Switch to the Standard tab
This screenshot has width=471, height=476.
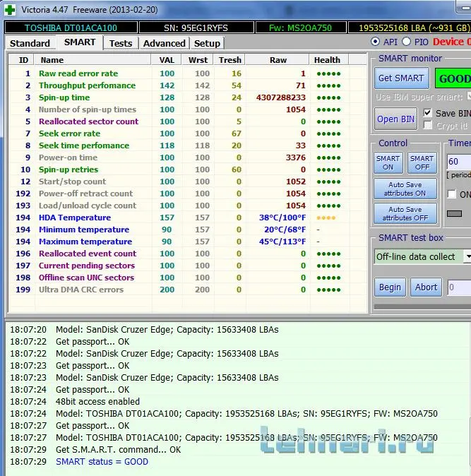(x=30, y=43)
